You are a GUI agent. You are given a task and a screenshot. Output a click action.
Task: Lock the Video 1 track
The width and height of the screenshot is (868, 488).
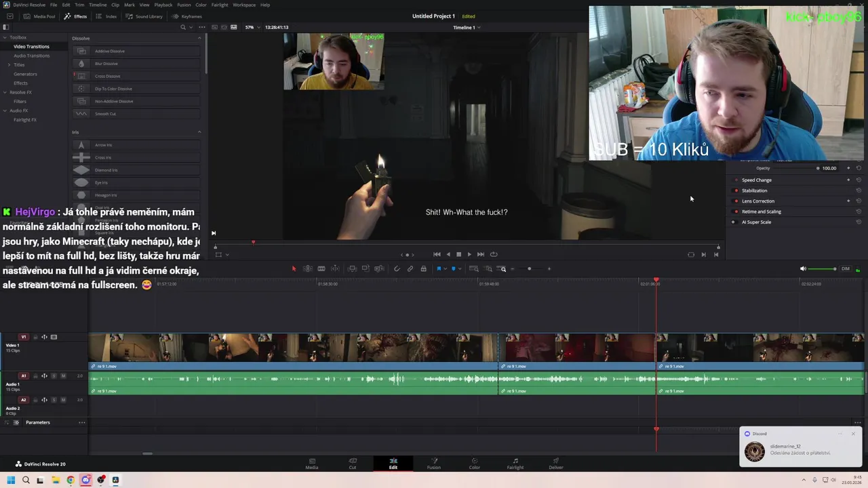pyautogui.click(x=35, y=337)
